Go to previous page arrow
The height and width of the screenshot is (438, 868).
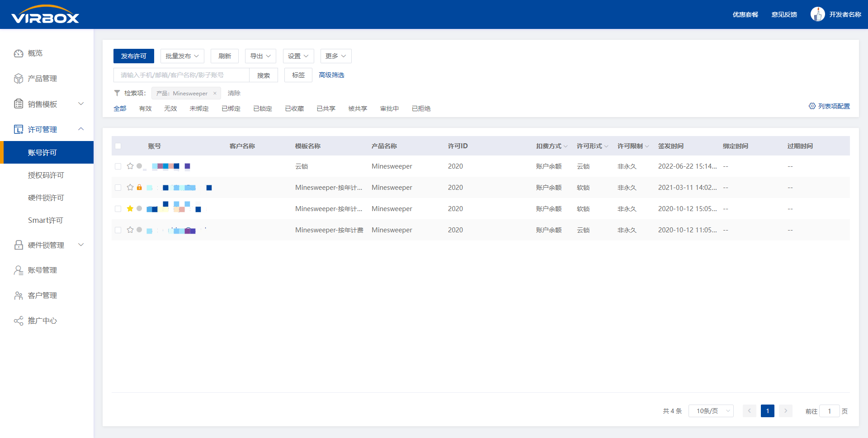(749, 411)
